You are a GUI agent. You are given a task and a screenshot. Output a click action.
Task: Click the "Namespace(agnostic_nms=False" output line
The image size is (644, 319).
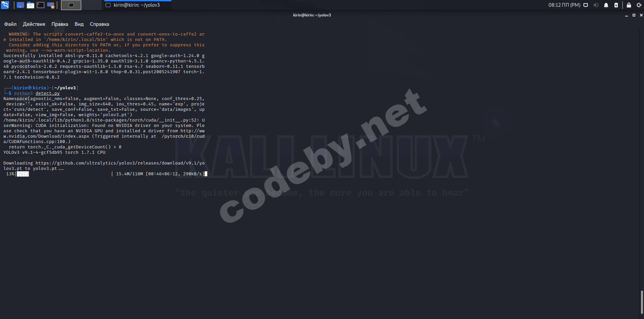click(x=104, y=99)
